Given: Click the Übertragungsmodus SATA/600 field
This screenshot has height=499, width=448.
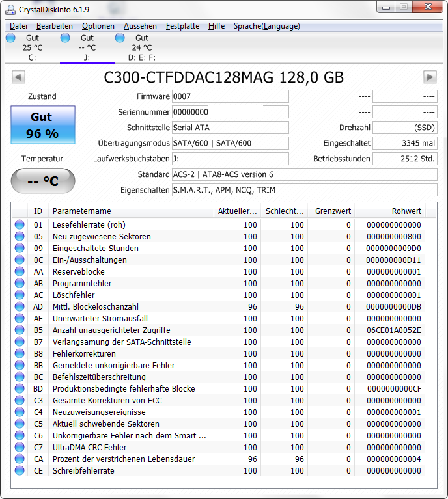Looking at the screenshot, I should tap(231, 143).
